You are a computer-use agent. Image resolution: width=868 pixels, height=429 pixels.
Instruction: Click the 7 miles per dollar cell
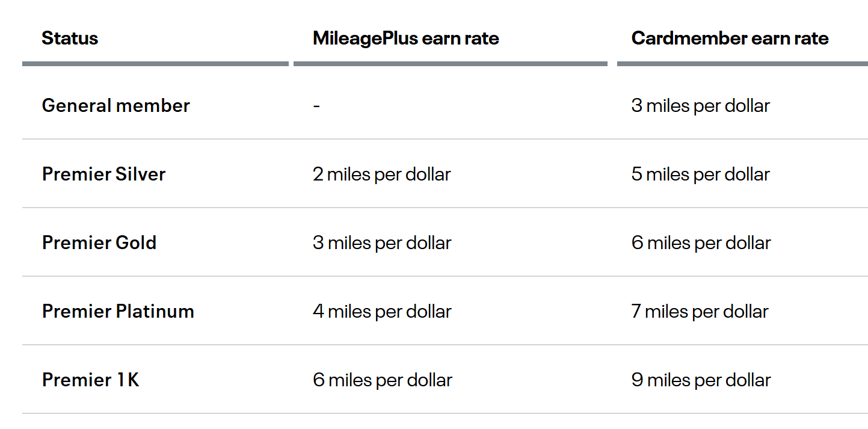[700, 312]
